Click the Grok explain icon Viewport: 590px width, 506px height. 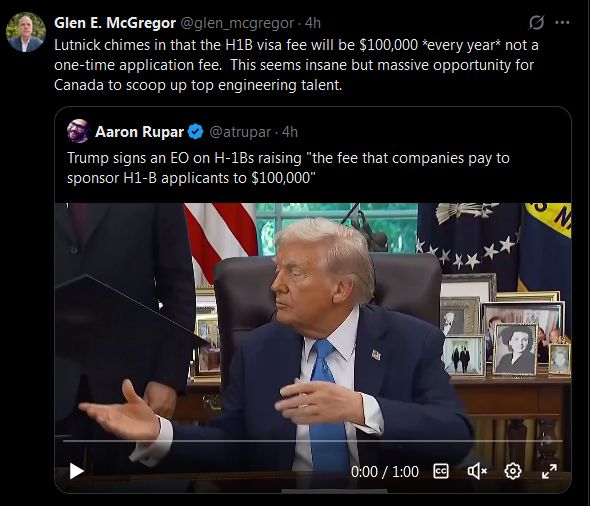(536, 23)
